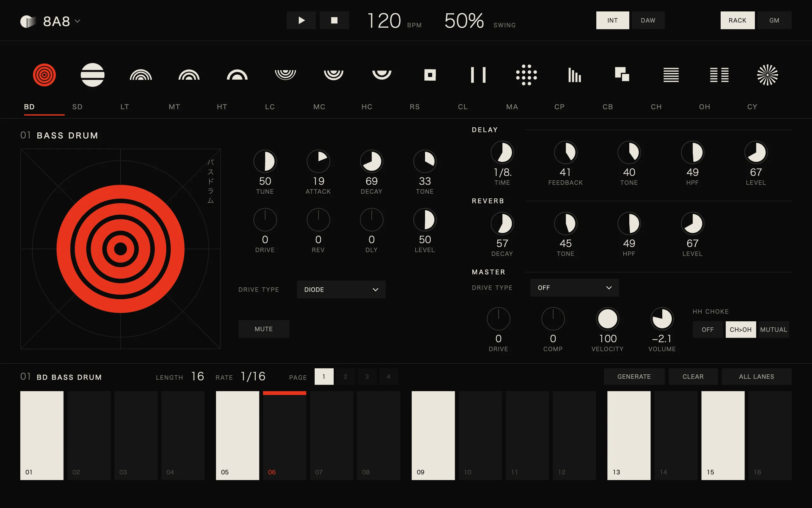
Task: Select the Low Tom arches icon
Action: pos(141,75)
